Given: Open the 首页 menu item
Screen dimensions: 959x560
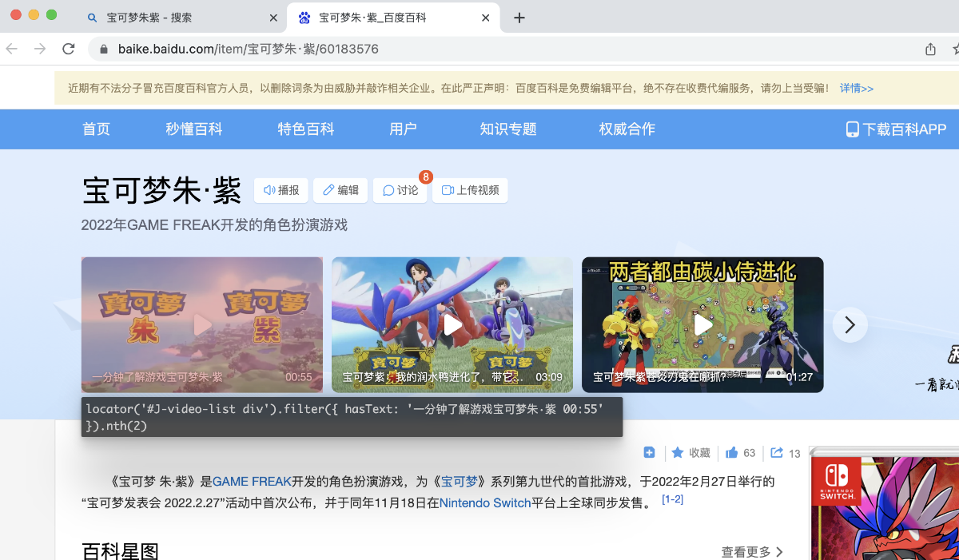Looking at the screenshot, I should 97,129.
